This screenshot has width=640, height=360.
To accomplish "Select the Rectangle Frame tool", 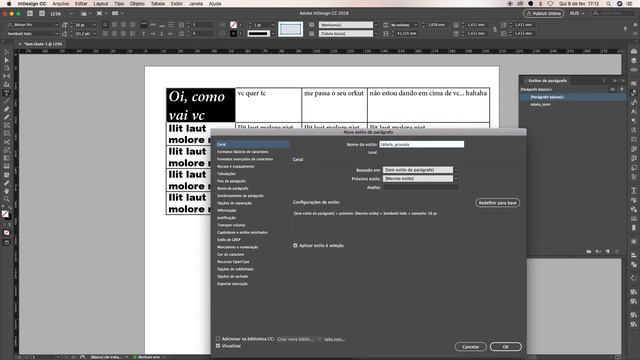I will pos(6,125).
